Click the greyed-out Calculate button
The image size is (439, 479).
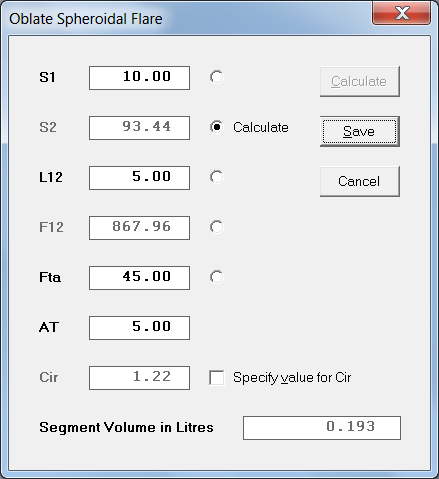[x=360, y=81]
